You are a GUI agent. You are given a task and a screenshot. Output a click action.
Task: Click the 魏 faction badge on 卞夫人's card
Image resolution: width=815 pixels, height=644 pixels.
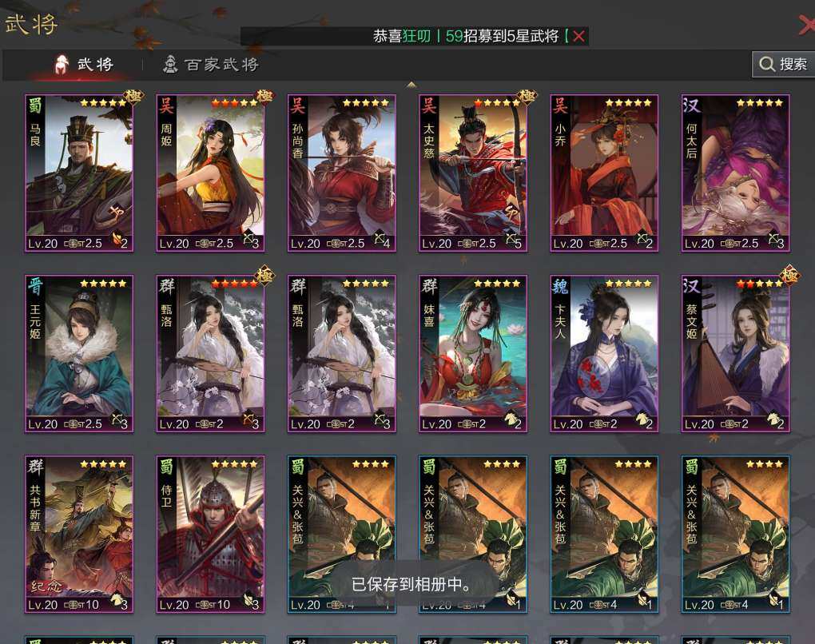click(x=560, y=286)
